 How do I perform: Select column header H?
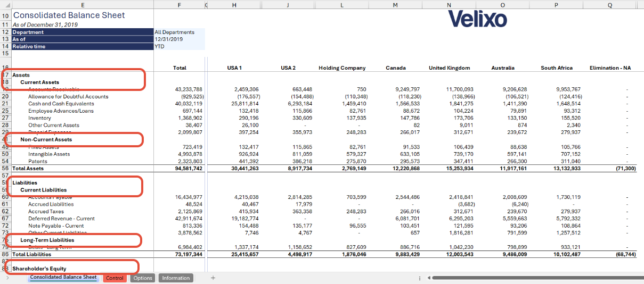(x=234, y=5)
